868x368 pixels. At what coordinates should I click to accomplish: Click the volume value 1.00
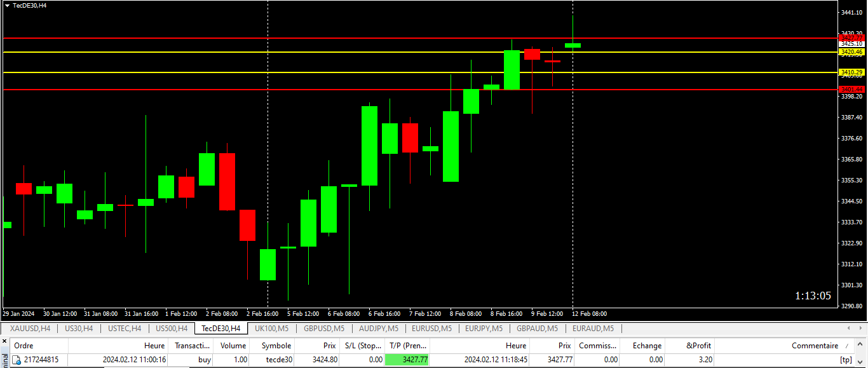[241, 360]
